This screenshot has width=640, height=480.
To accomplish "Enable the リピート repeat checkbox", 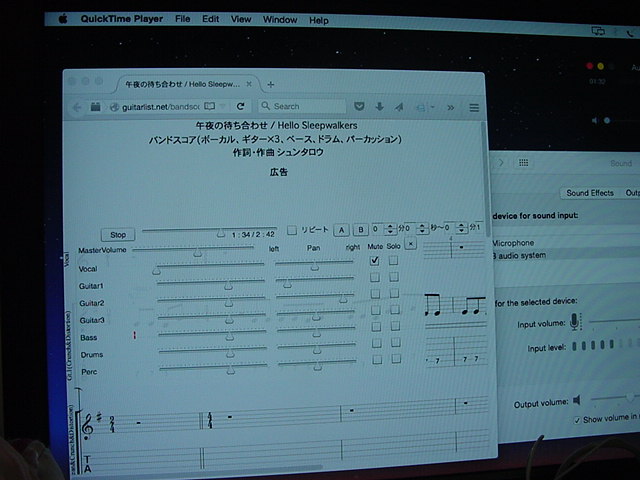I will 291,230.
